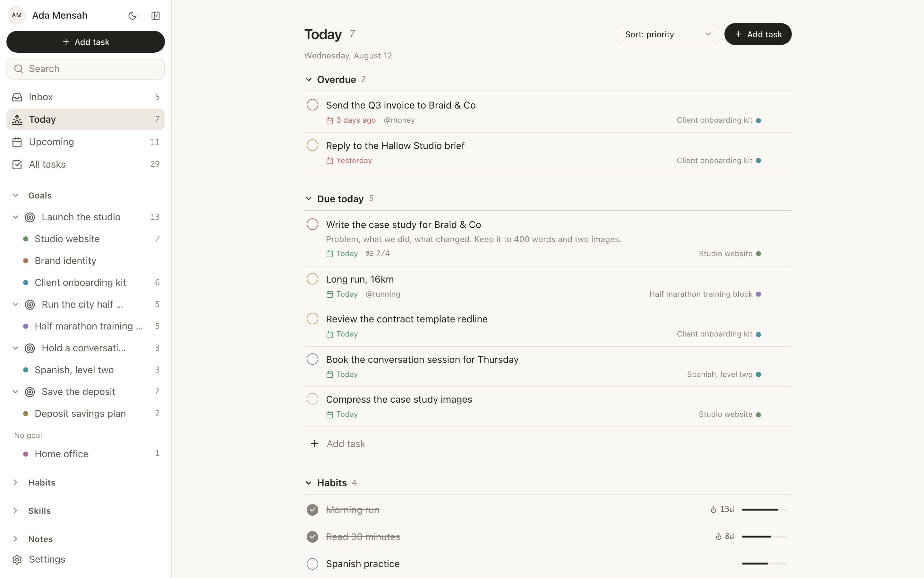Click the subtask checklist icon showing 2/4
The width and height of the screenshot is (924, 578).
tap(369, 253)
